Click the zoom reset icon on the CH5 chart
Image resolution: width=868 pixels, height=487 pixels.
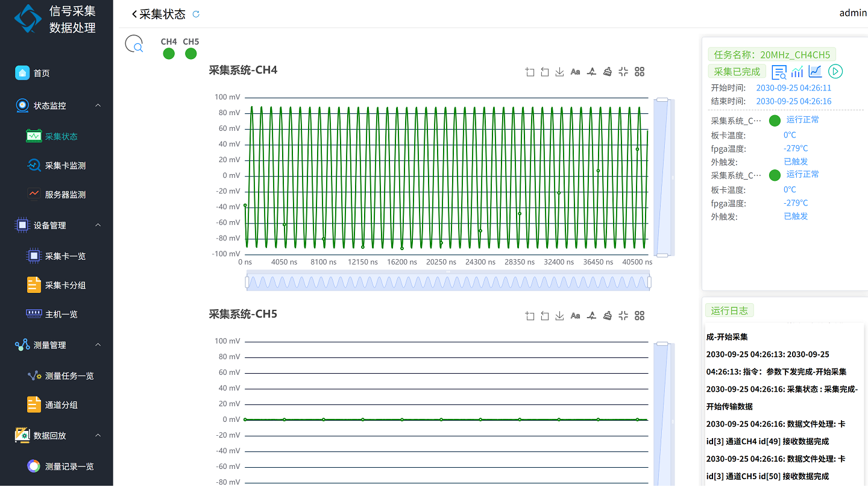(x=545, y=316)
